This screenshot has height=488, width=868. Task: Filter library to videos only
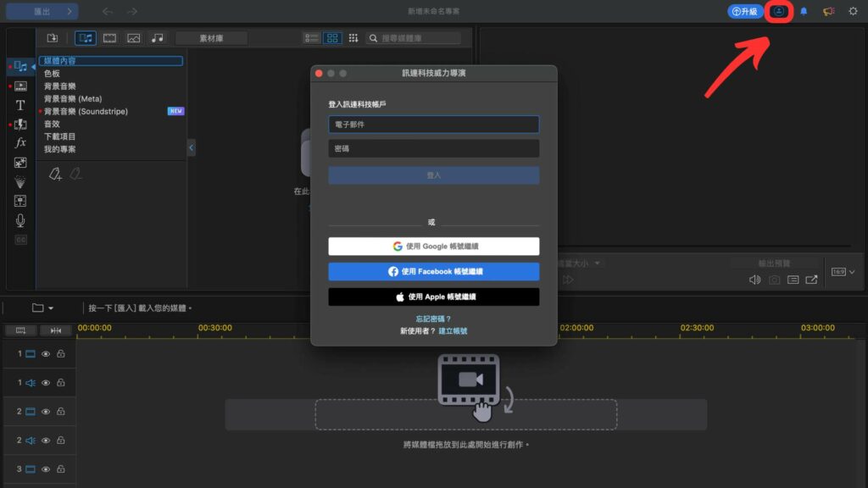point(109,38)
